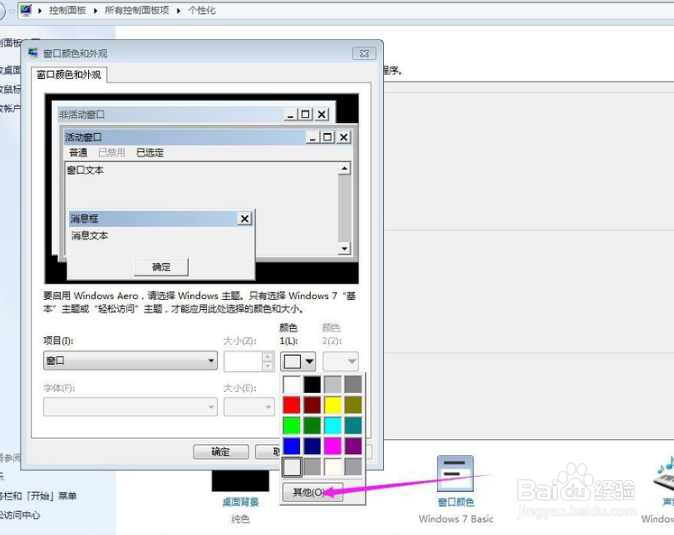Click the control panel icon in the address bar
Viewport: 674px width, 535px height.
[x=26, y=10]
